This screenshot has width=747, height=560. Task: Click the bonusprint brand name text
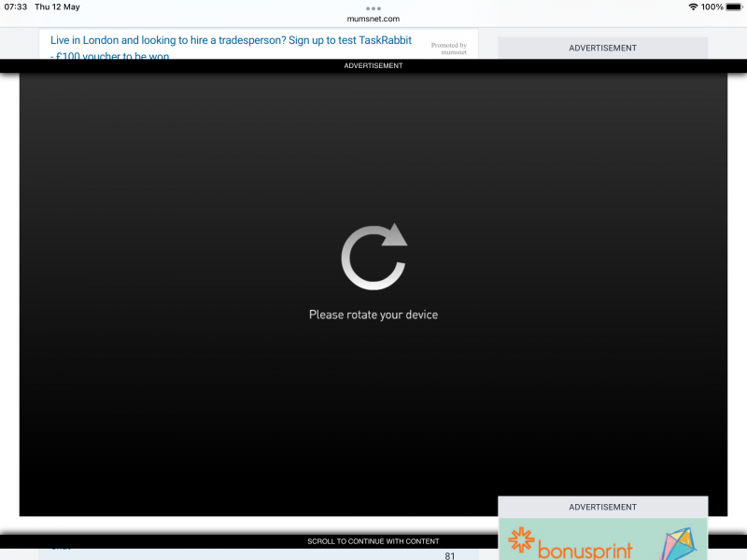(x=585, y=549)
